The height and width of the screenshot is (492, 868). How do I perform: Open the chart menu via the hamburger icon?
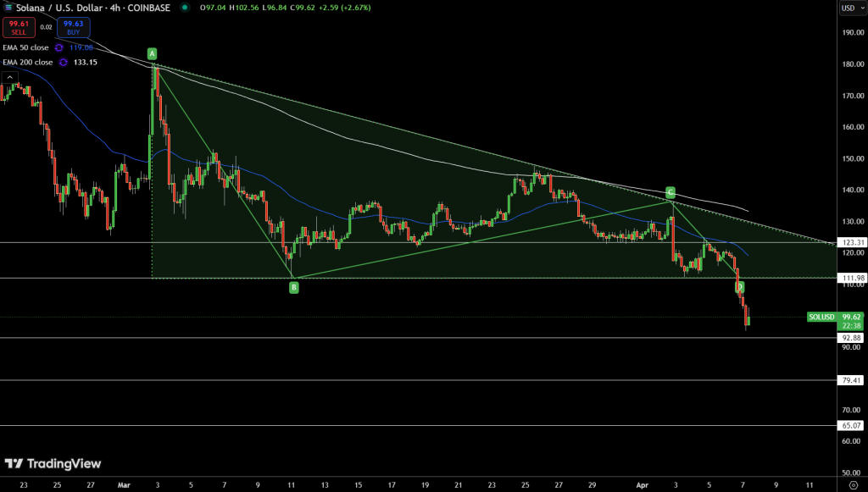pos(8,8)
